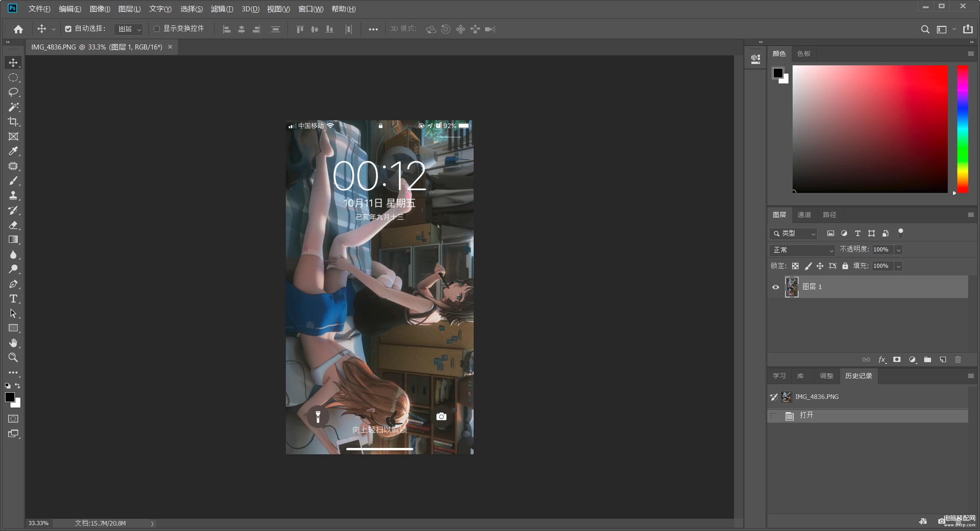Select the Eyedropper tool
The image size is (980, 531).
coord(13,151)
